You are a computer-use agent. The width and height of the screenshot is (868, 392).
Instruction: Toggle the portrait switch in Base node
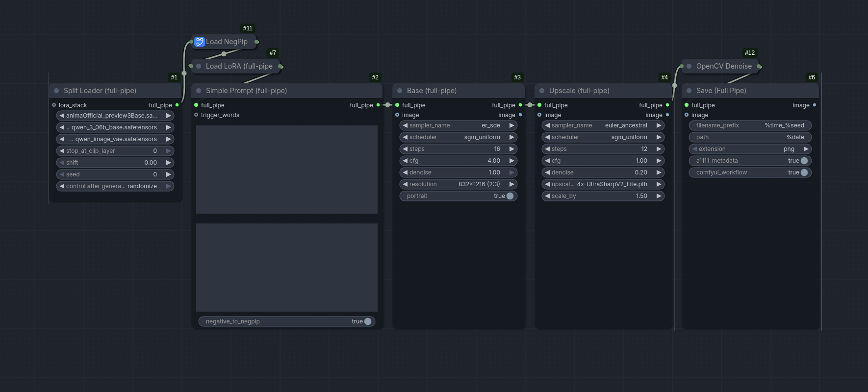click(510, 196)
